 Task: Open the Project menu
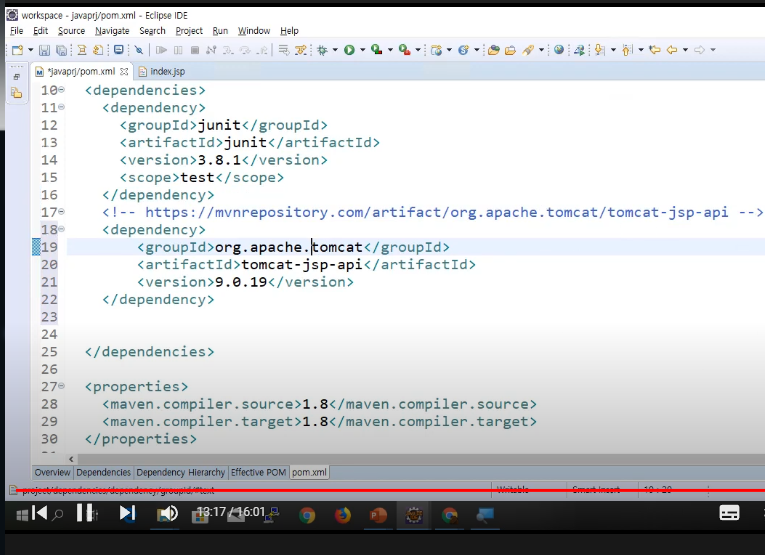(x=189, y=31)
